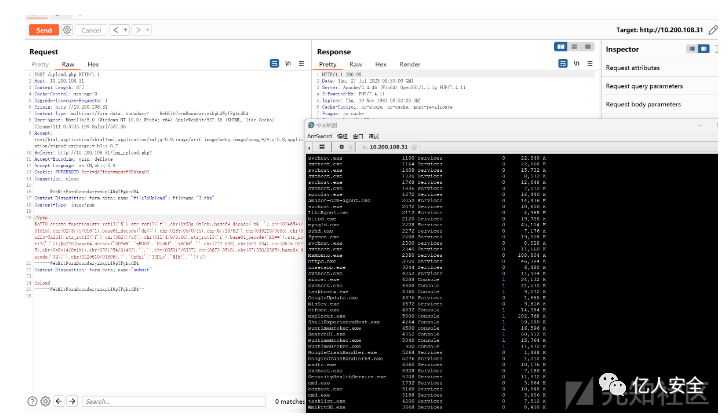Screen dimensions: 728x418
Task: Click the Cancel button
Action: [91, 30]
